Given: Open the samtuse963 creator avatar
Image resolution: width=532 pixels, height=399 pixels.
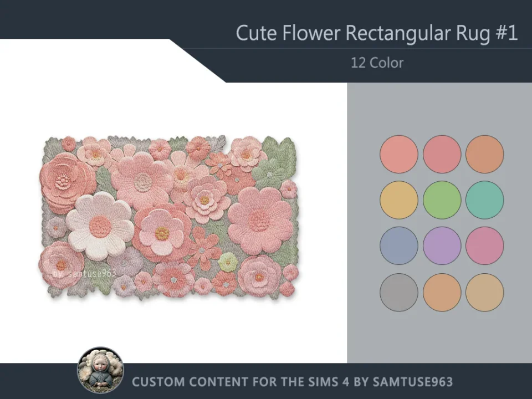Looking at the screenshot, I should 100,370.
